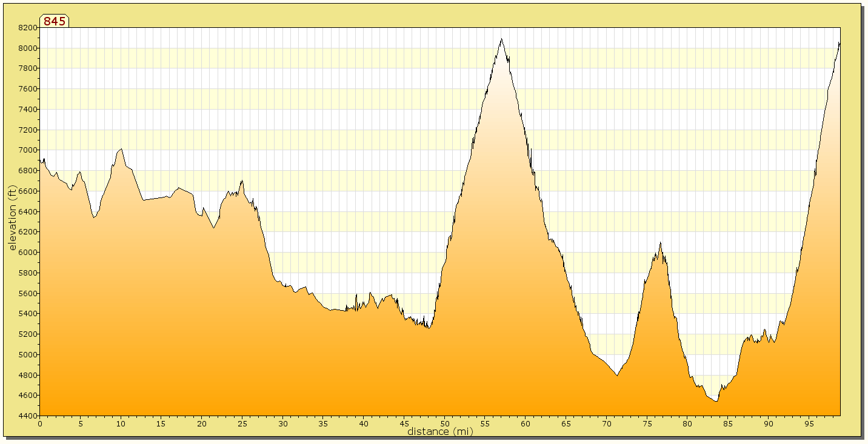This screenshot has width=868, height=444.
Task: Click the 6600 elevation axis label
Action: 28,191
